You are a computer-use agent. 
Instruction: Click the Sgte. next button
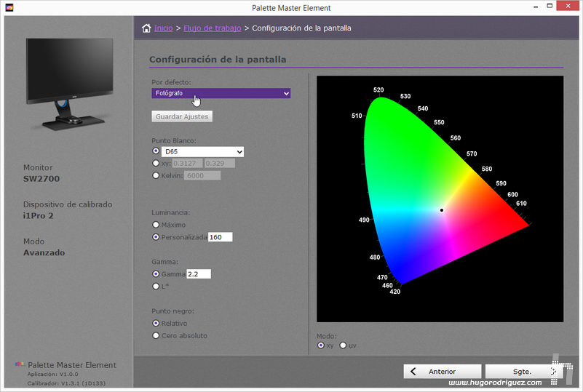pos(523,371)
